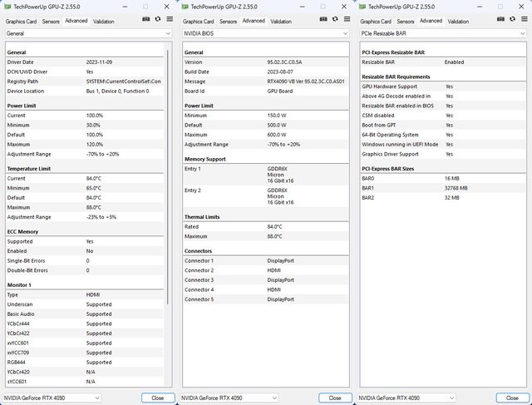Expand the NVIDIA BIOS section dropdown

[266, 33]
